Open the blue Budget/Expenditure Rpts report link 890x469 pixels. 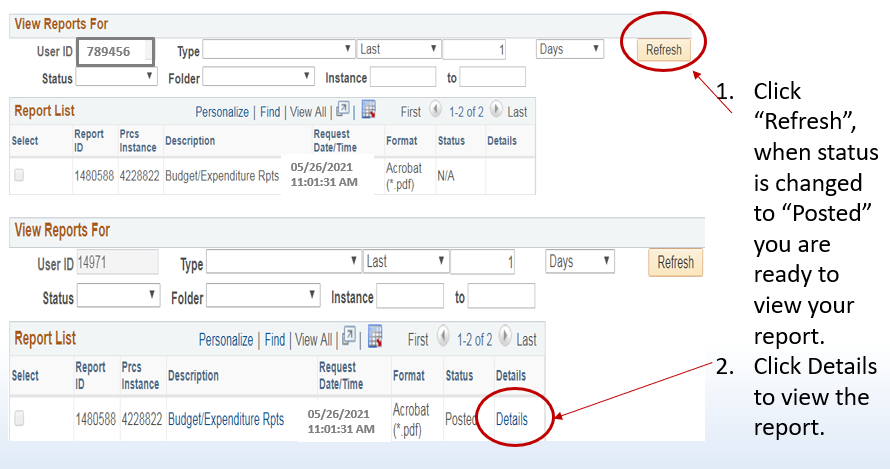pyautogui.click(x=226, y=420)
